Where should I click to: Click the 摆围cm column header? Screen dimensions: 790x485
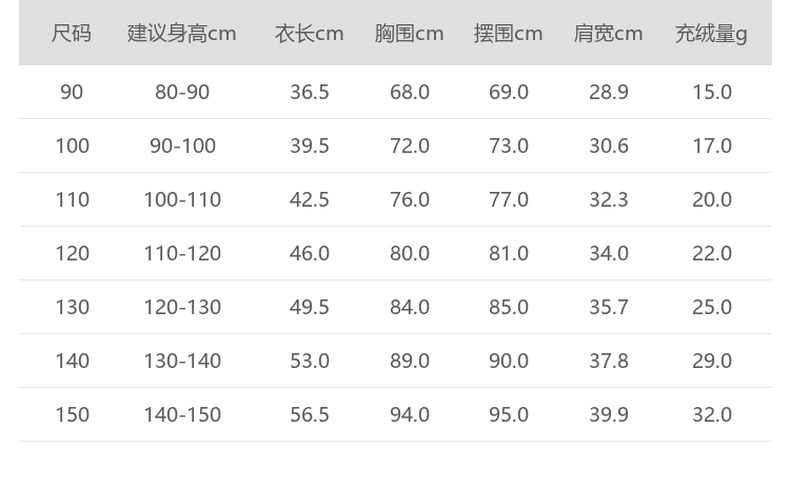[x=508, y=34]
